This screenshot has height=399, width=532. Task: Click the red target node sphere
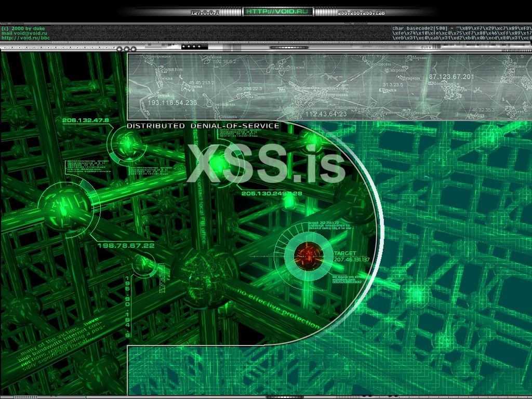coord(309,256)
